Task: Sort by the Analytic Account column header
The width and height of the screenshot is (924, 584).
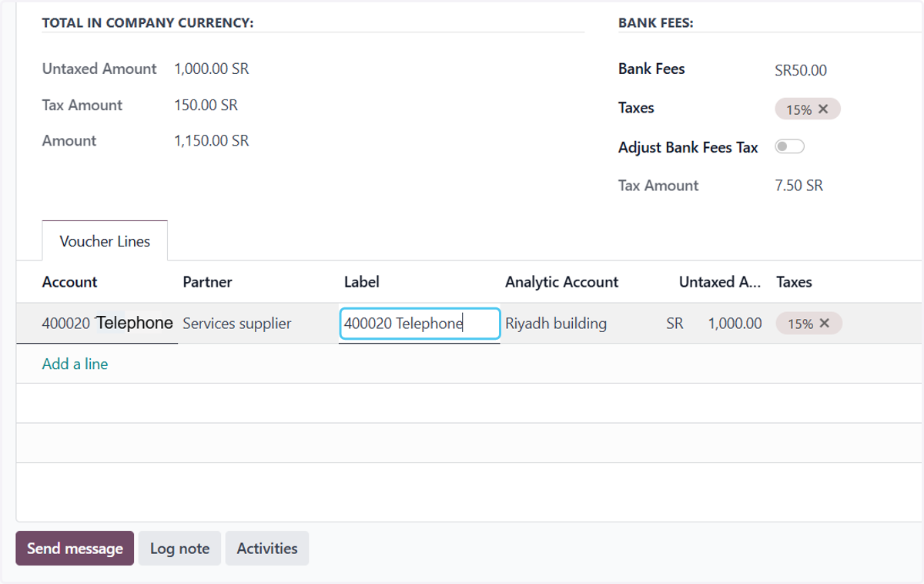Action: tap(561, 282)
